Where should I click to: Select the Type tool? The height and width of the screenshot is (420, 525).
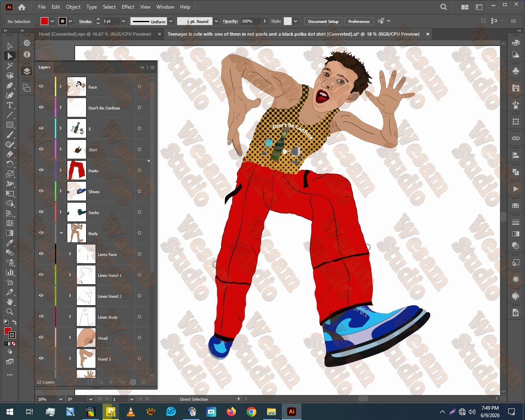coord(10,105)
